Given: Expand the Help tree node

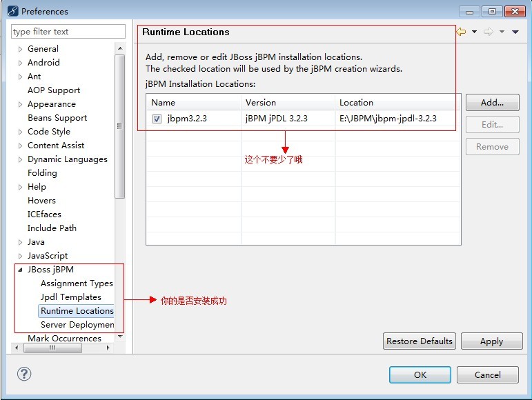Looking at the screenshot, I should [x=21, y=187].
